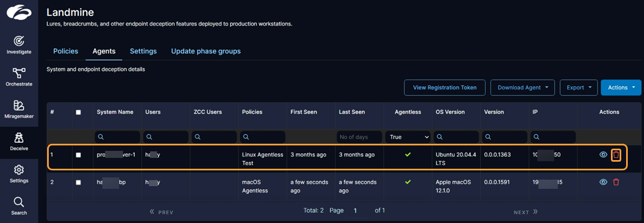Delete the macOS agent with trash icon
Image resolution: width=644 pixels, height=223 pixels.
coord(616,182)
